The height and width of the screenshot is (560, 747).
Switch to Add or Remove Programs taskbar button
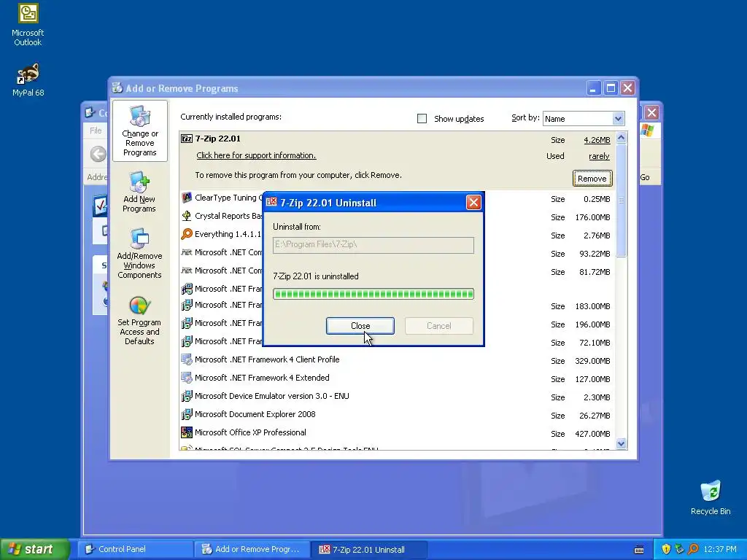(x=252, y=549)
